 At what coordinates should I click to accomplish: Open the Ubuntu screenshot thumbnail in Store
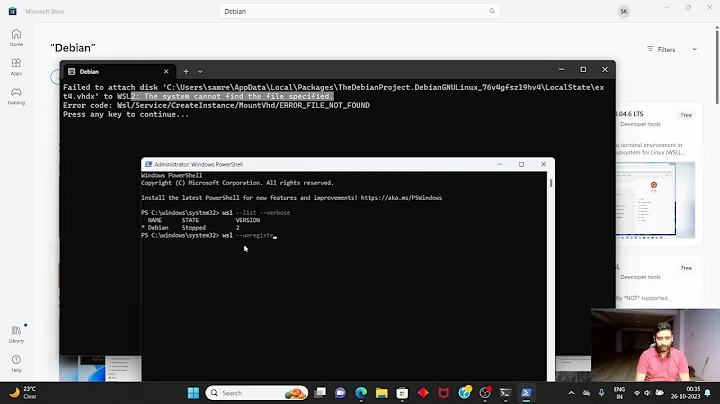[655, 200]
